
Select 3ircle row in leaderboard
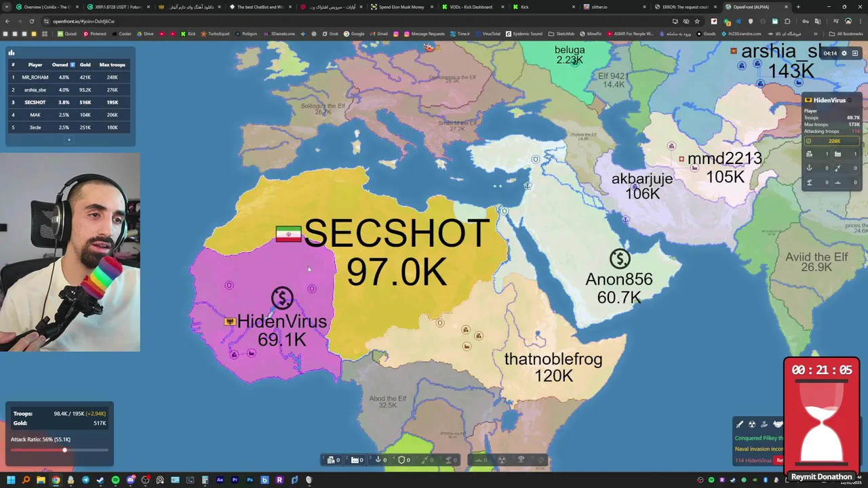point(71,127)
